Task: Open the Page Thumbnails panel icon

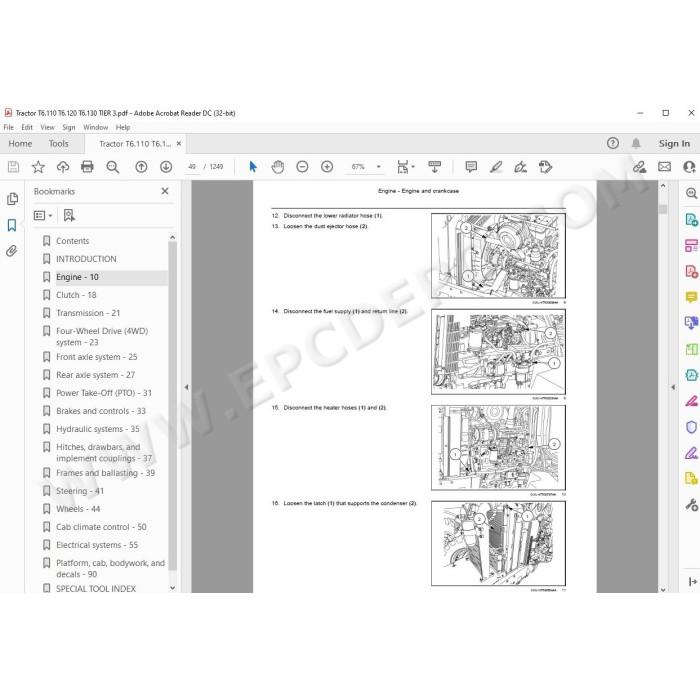Action: 12,199
